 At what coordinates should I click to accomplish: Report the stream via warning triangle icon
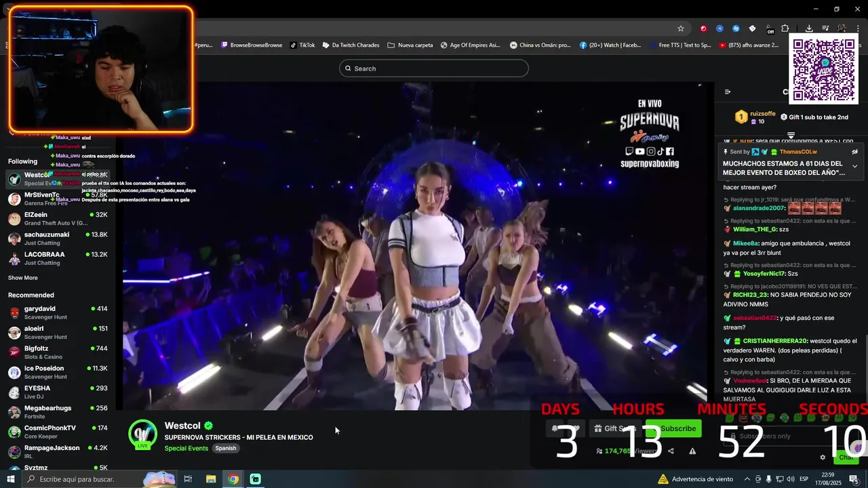[x=692, y=451]
